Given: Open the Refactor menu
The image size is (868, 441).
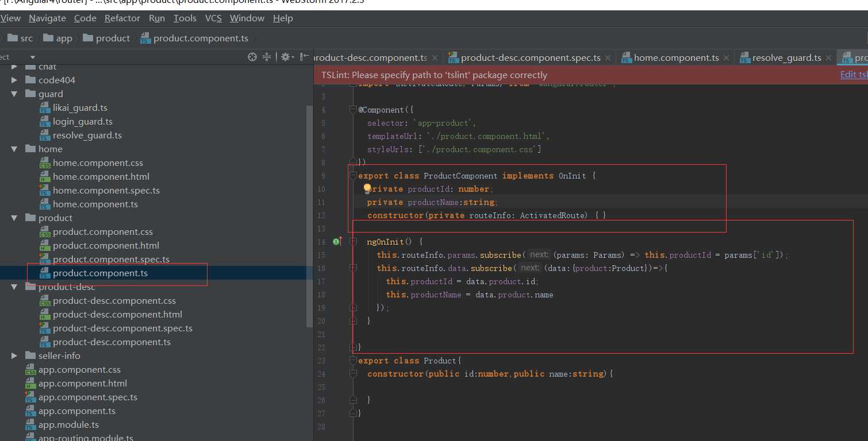Looking at the screenshot, I should pyautogui.click(x=122, y=18).
